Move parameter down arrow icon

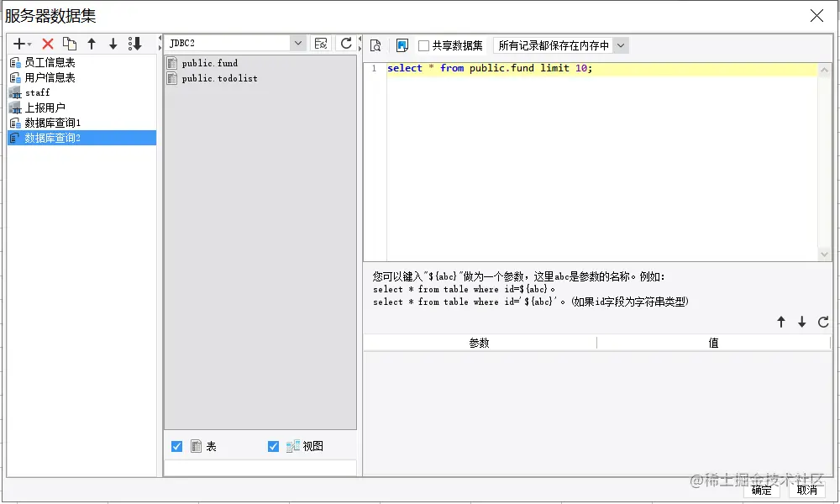click(801, 322)
